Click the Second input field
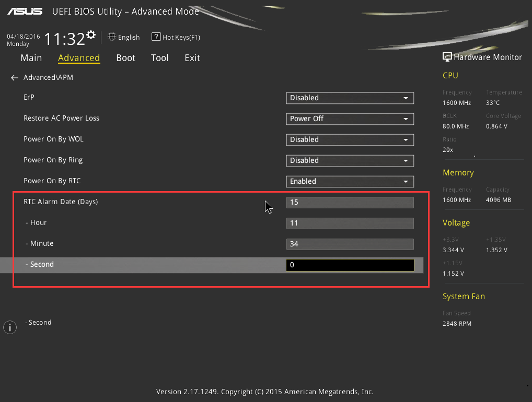The height and width of the screenshot is (402, 532). [350, 265]
